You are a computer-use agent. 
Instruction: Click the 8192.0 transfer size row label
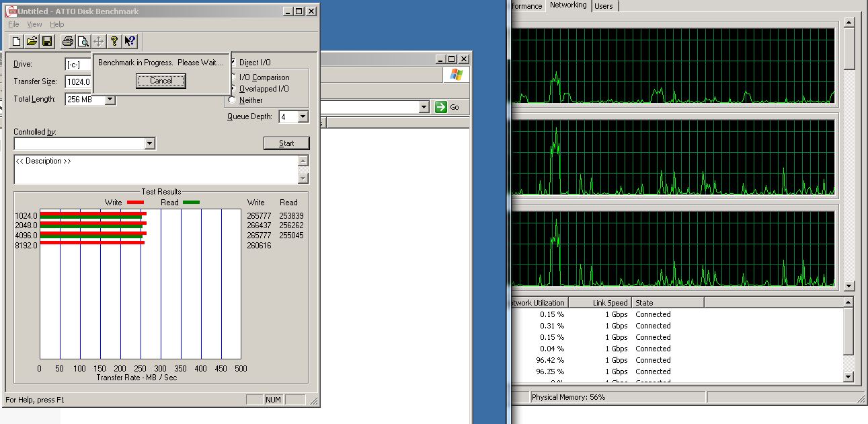click(x=26, y=246)
